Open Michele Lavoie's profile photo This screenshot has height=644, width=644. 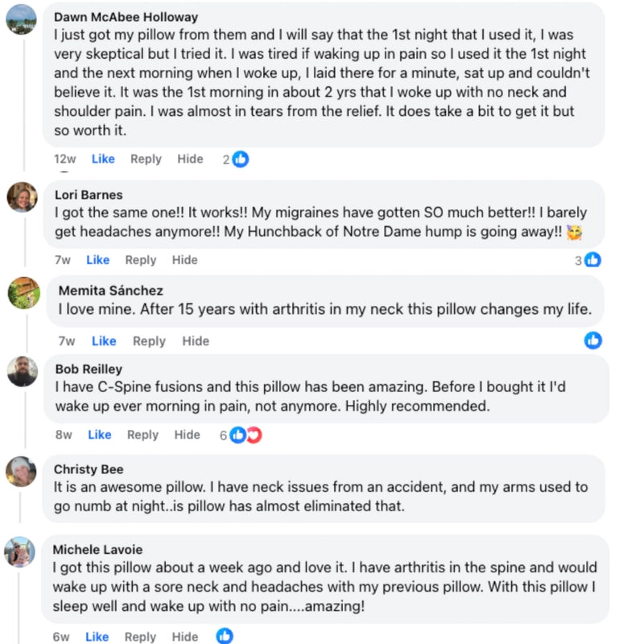coord(20,552)
